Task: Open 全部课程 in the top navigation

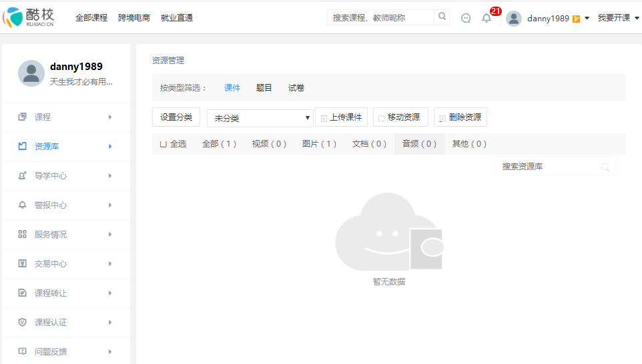Action: coord(91,18)
